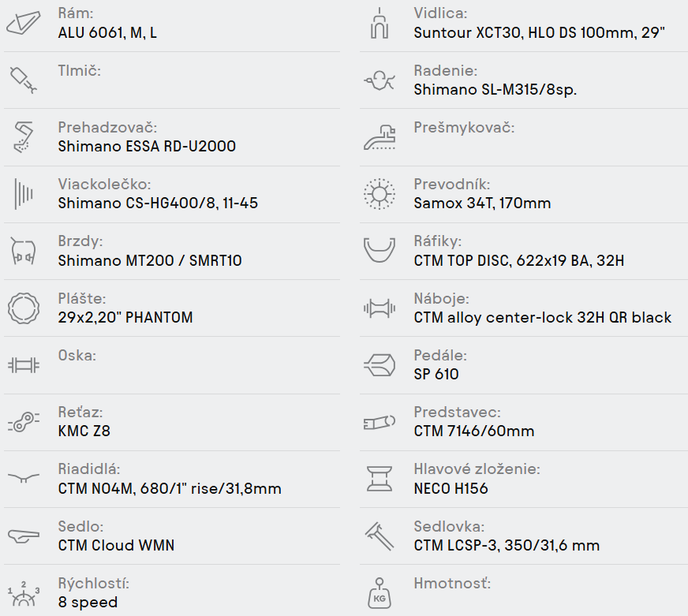
Task: Click the value 'Shimano MT200 / SMRT10'
Action: (x=150, y=260)
